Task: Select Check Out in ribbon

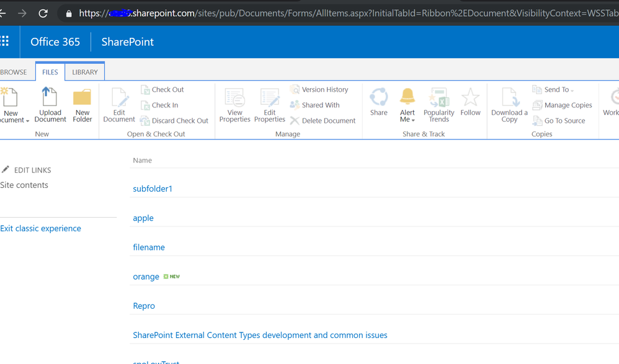Action: tap(163, 90)
